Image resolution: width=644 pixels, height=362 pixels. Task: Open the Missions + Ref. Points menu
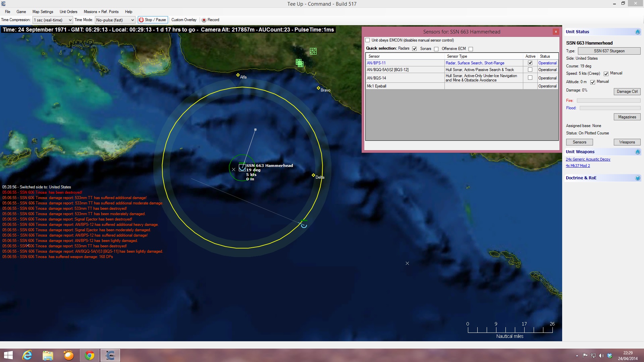click(101, 12)
